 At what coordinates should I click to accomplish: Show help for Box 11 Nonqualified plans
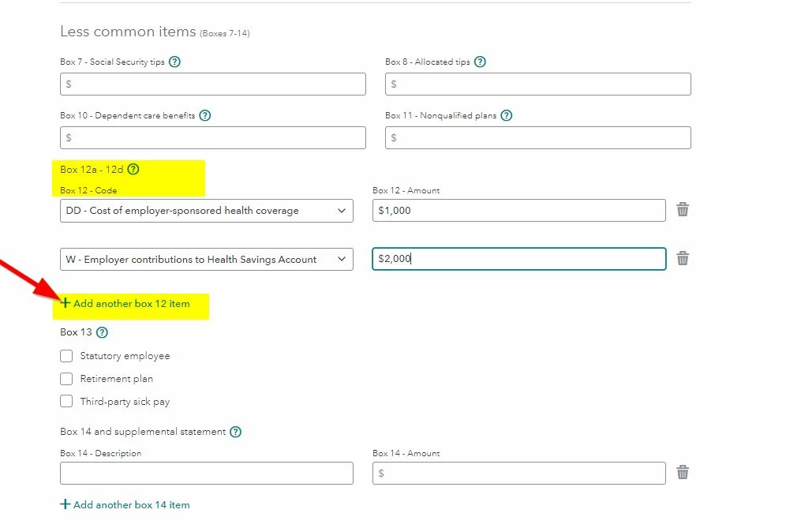click(x=507, y=115)
